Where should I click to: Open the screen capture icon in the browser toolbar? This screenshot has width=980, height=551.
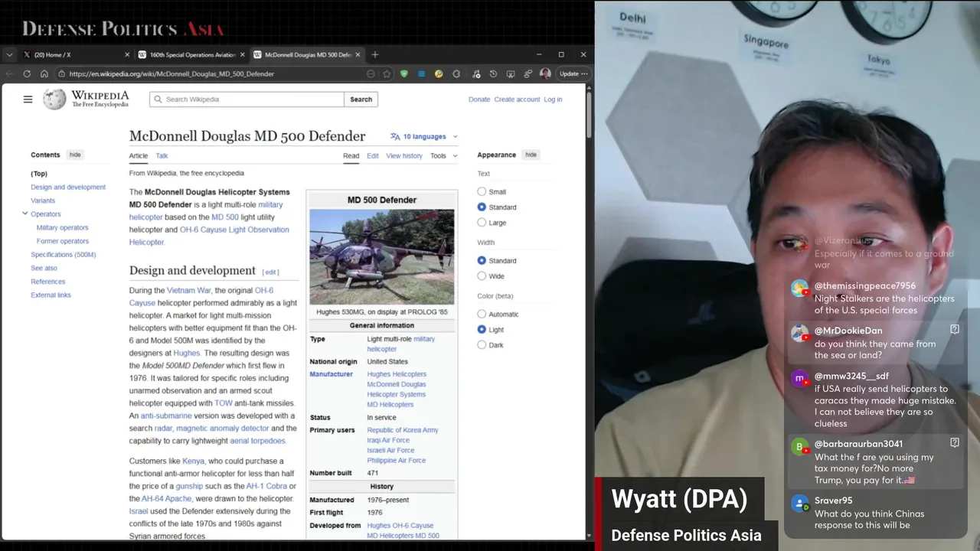[511, 74]
